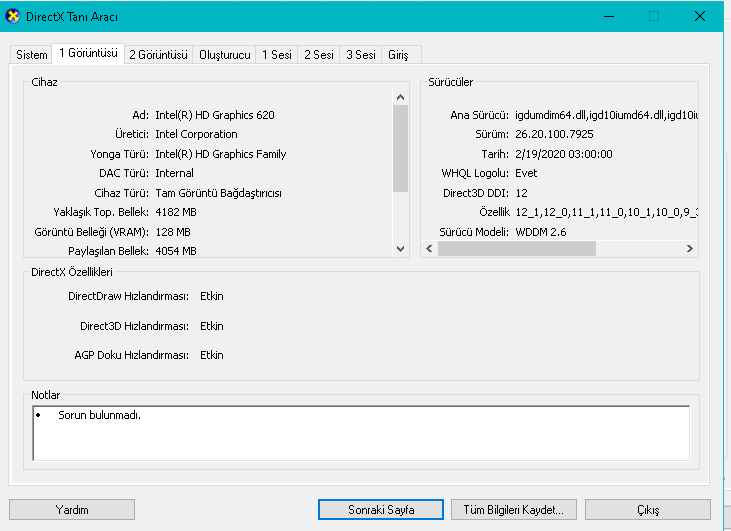This screenshot has height=531, width=731.
Task: Click the Yardım button
Action: pyautogui.click(x=72, y=510)
